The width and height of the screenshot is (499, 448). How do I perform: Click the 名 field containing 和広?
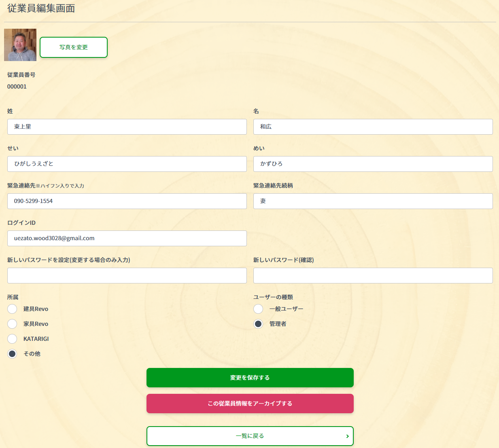pos(373,127)
